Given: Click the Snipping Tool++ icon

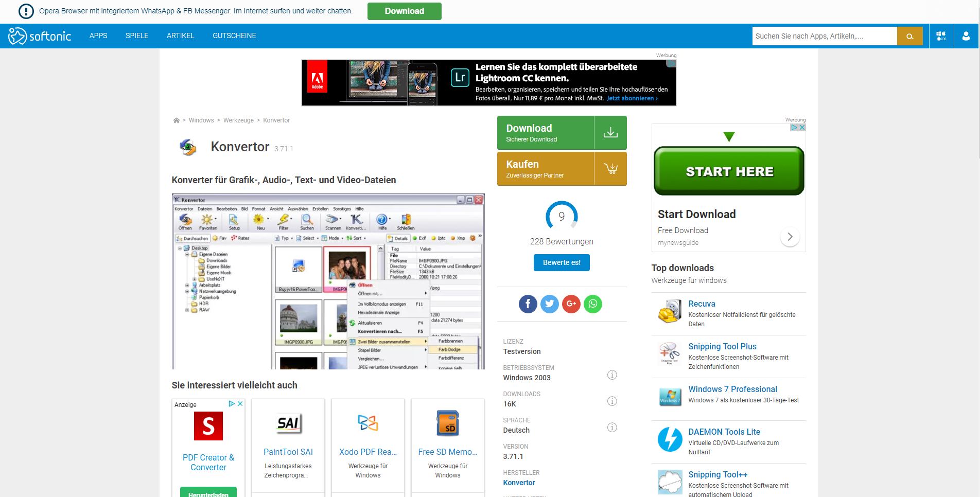Looking at the screenshot, I should pos(670,483).
